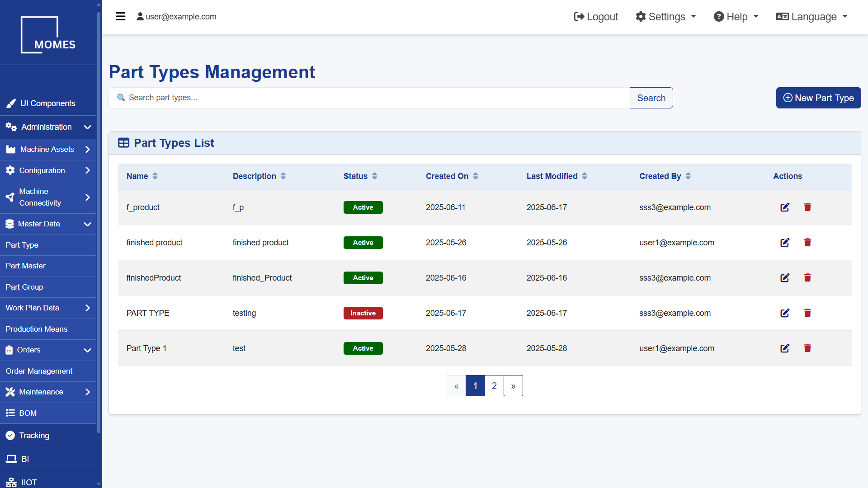
Task: Collapse the Orders menu
Action: pos(48,350)
